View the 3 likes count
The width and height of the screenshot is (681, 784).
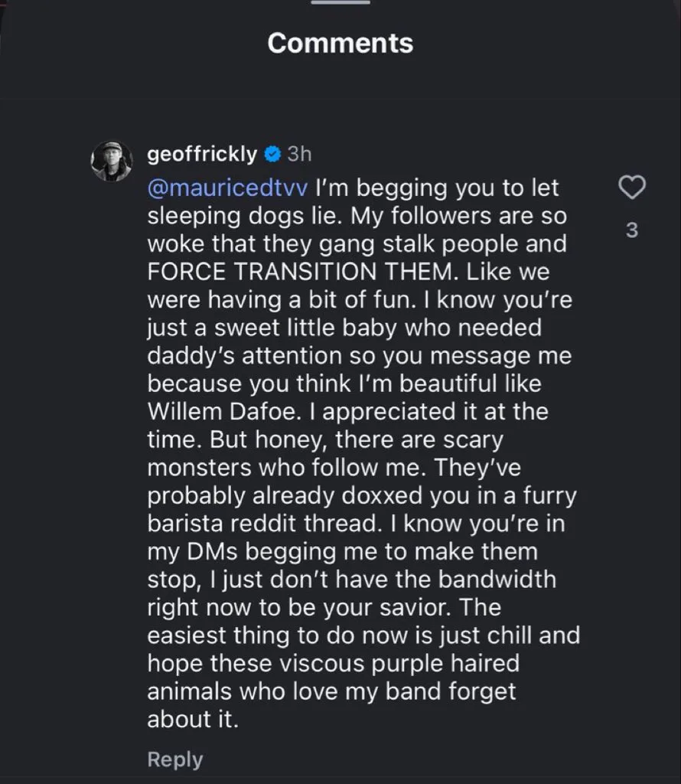coord(632,230)
